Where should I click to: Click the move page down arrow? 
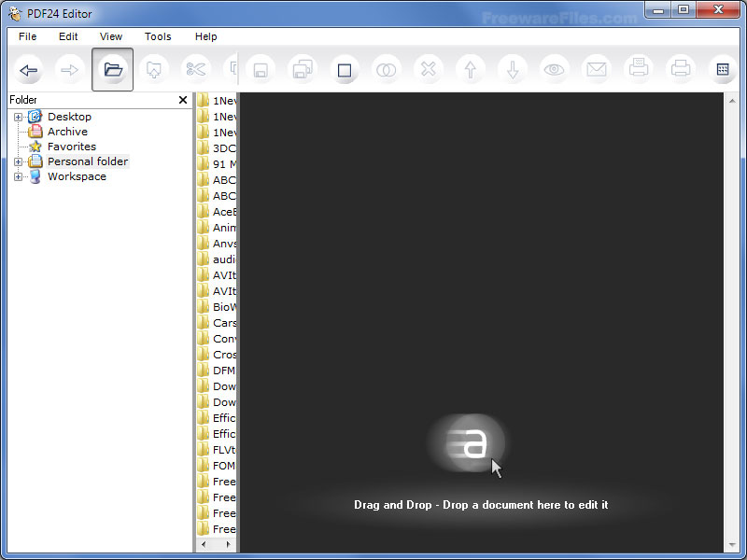513,68
